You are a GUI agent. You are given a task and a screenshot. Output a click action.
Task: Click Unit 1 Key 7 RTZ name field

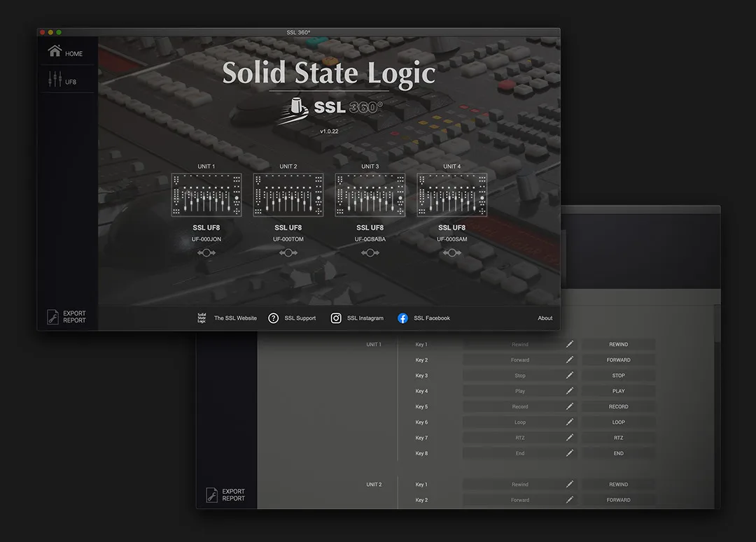coord(519,438)
